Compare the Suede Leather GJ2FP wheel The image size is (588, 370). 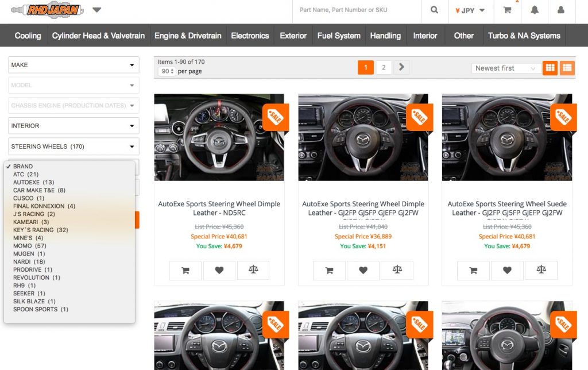tap(541, 270)
